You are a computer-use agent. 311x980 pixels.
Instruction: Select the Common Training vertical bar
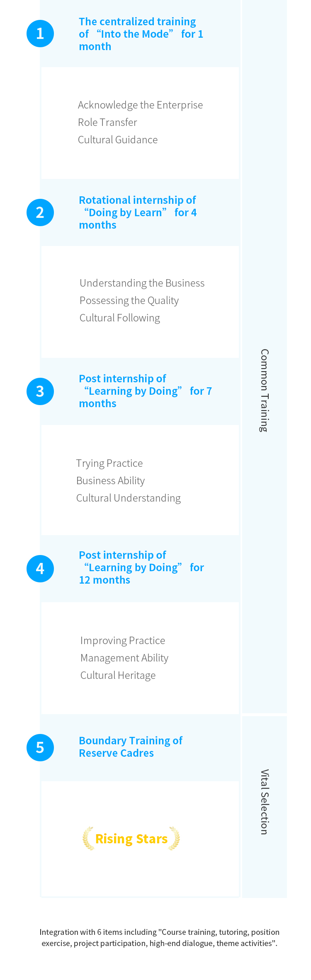tap(265, 357)
